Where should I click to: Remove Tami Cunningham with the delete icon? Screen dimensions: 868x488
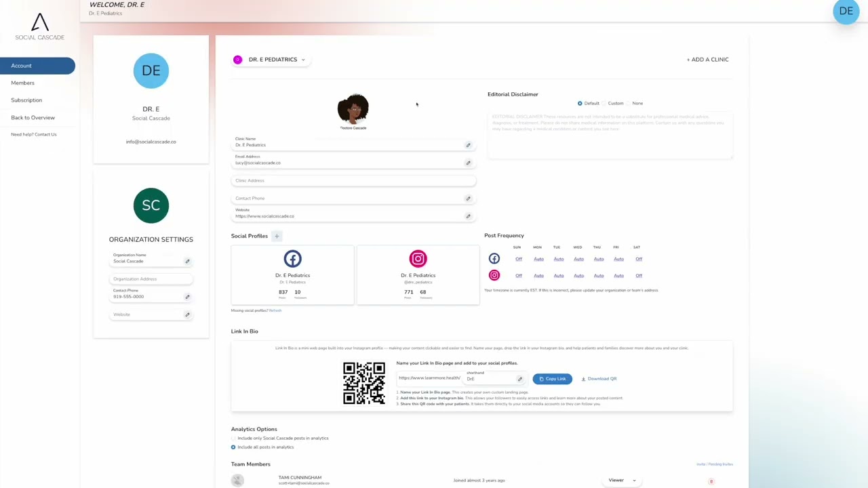click(711, 481)
